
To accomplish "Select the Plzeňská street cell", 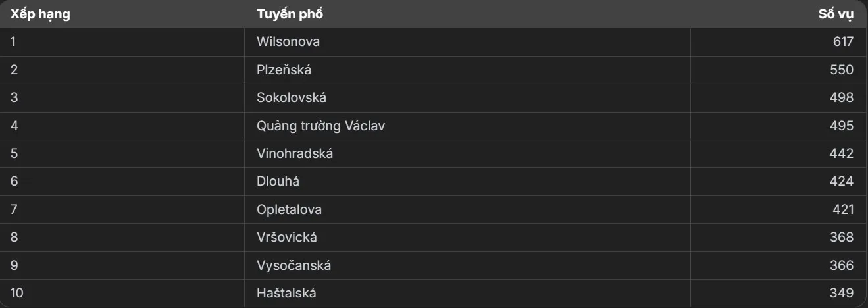I will (x=468, y=70).
